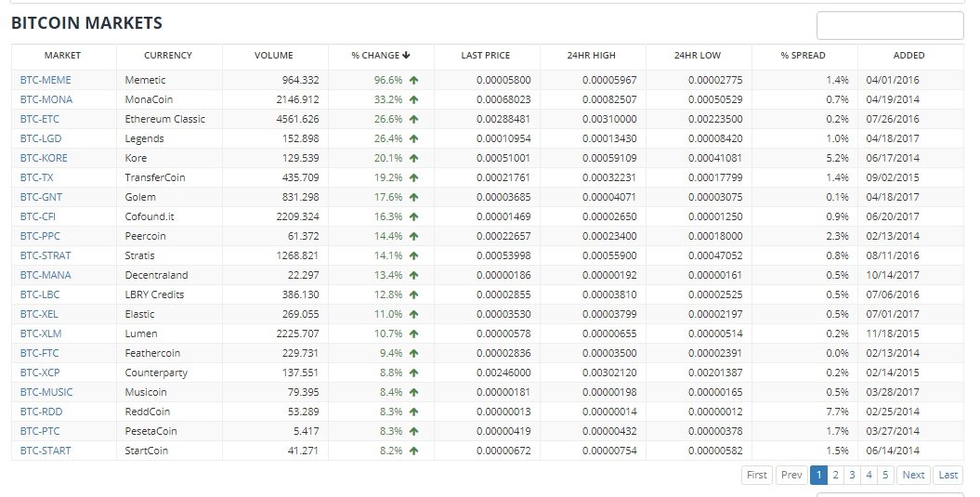Click the green up arrow in the BTC-STRAT row
This screenshot has height=497, width=980.
tap(413, 255)
